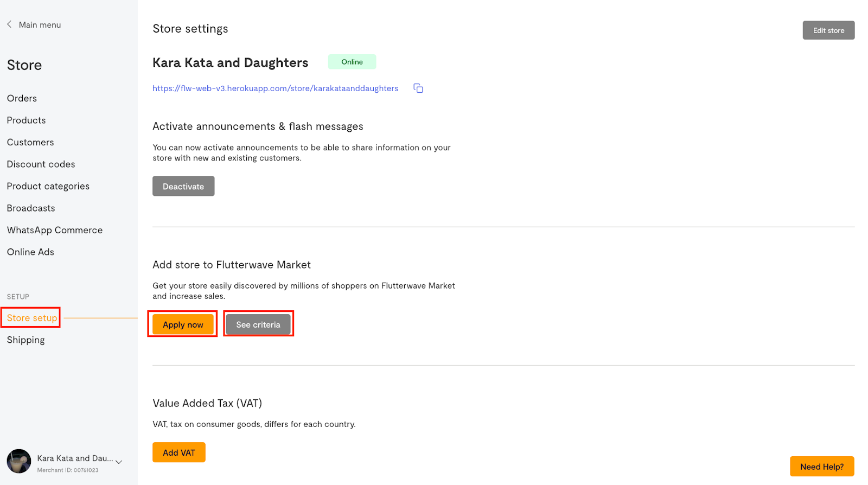The height and width of the screenshot is (485, 868).
Task: Open the Orders menu item
Action: [x=22, y=98]
